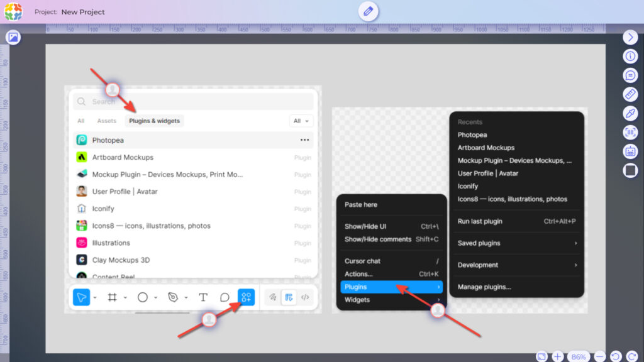Select Clay Mockups 3D plugin row

coord(193,260)
